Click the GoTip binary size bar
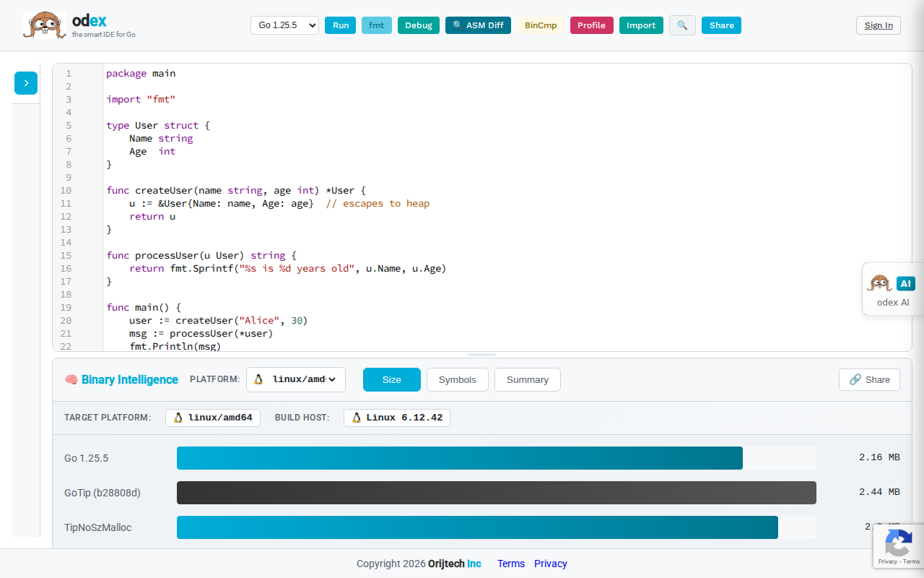The image size is (924, 578). pyautogui.click(x=497, y=492)
